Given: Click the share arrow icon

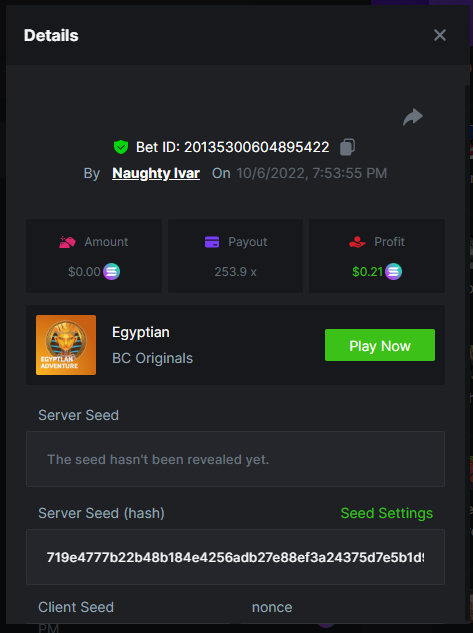Looking at the screenshot, I should pyautogui.click(x=412, y=117).
